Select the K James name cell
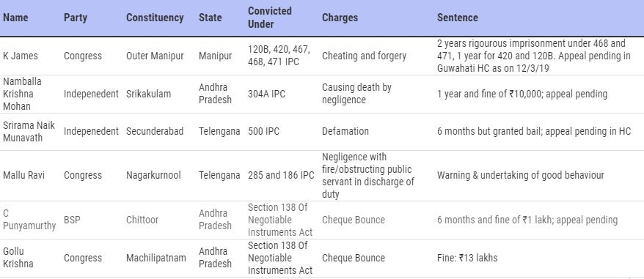644x279 pixels. coord(21,56)
